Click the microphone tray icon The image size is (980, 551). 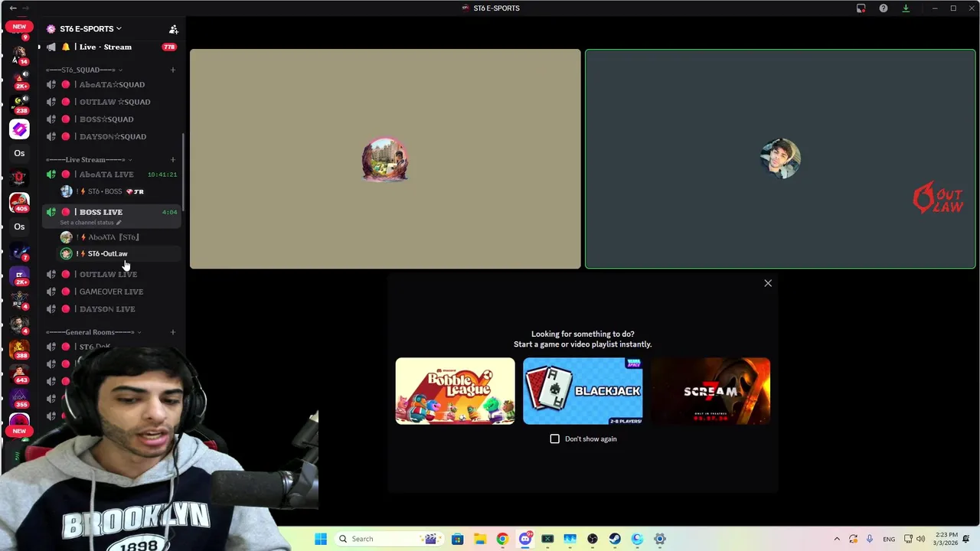click(x=870, y=539)
